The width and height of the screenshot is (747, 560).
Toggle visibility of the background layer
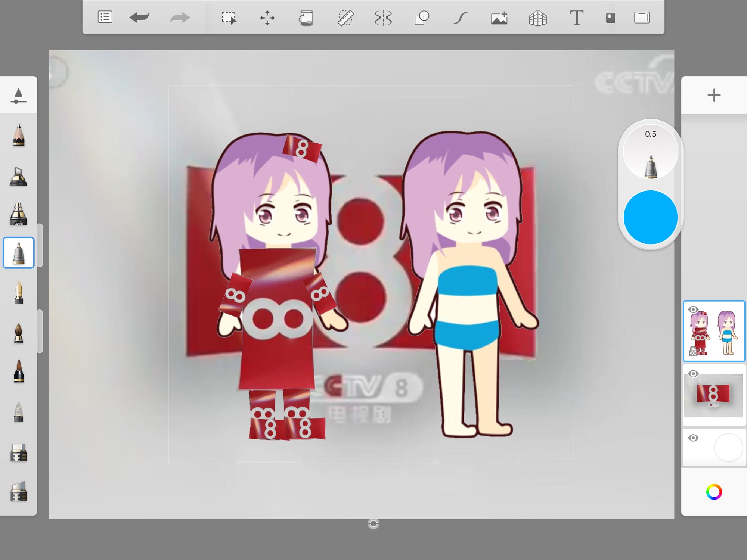point(693,438)
